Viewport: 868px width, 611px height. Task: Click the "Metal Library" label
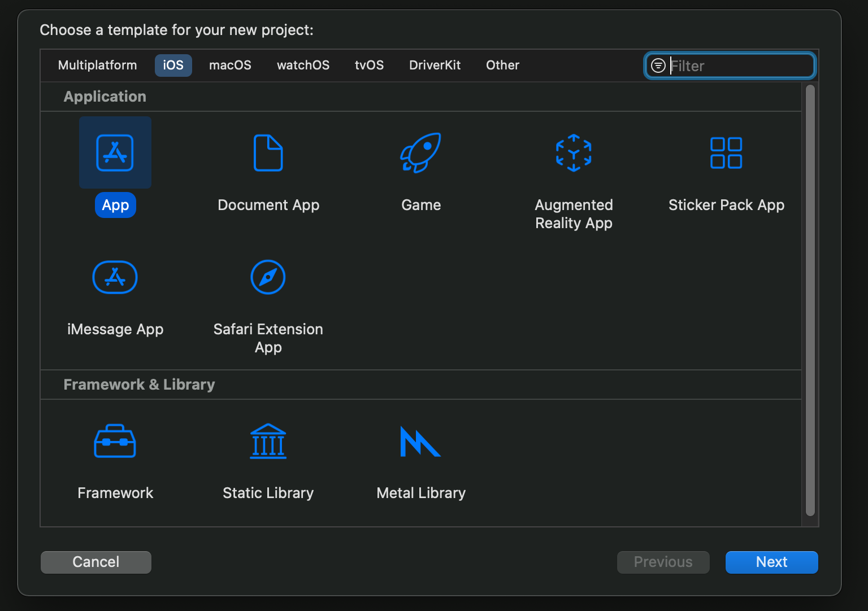(421, 493)
